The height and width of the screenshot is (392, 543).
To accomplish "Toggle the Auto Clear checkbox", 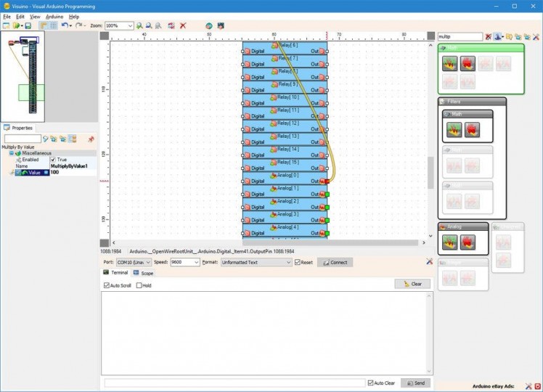I will tap(371, 383).
